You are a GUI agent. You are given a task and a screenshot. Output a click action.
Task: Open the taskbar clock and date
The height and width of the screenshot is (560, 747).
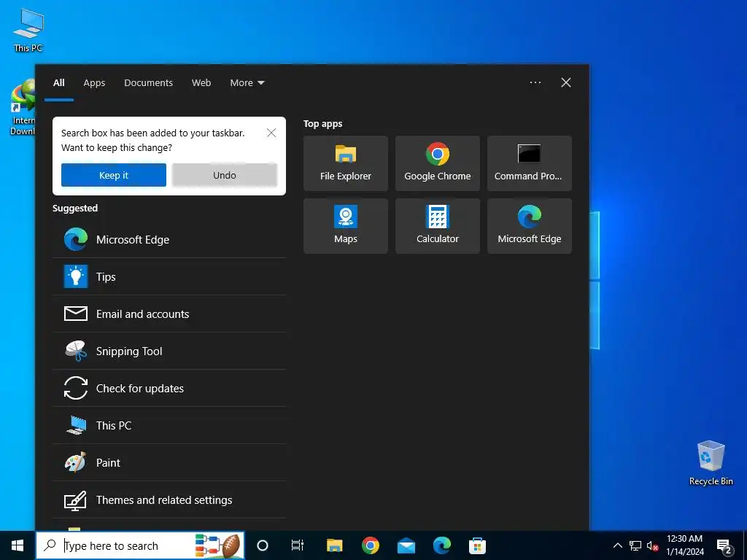684,545
